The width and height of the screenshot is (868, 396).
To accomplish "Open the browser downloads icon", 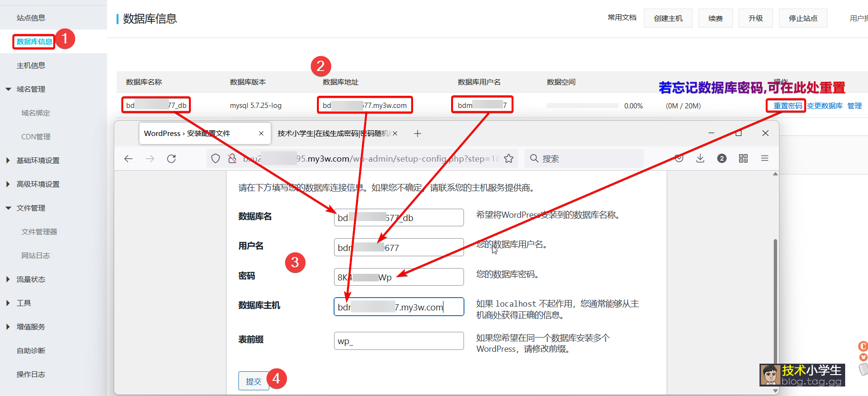I will pos(700,158).
